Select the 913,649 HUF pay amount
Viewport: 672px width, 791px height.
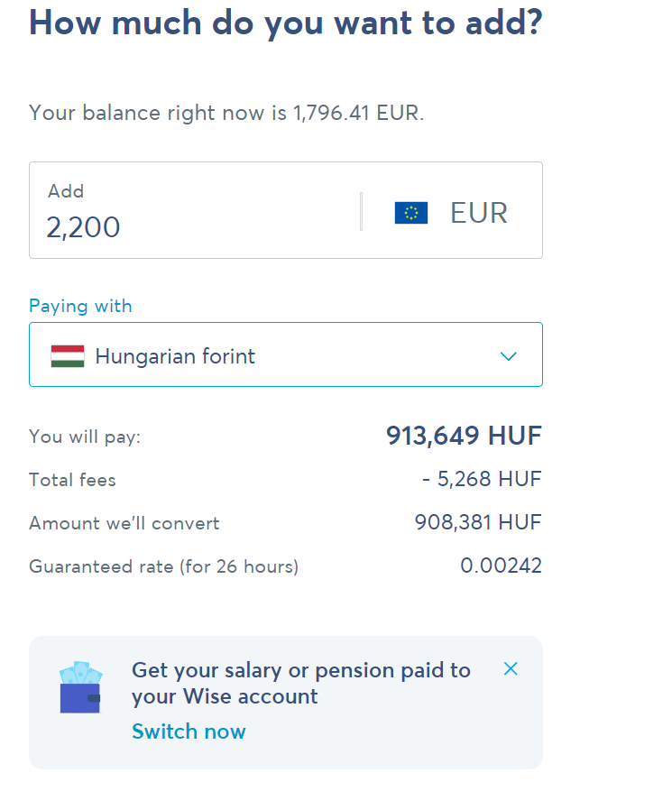click(x=464, y=436)
